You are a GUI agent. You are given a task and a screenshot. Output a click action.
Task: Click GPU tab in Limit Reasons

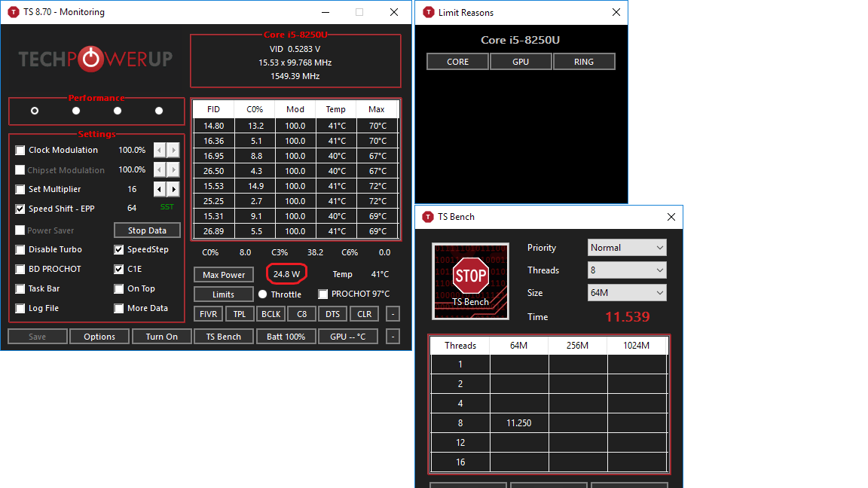tap(521, 62)
